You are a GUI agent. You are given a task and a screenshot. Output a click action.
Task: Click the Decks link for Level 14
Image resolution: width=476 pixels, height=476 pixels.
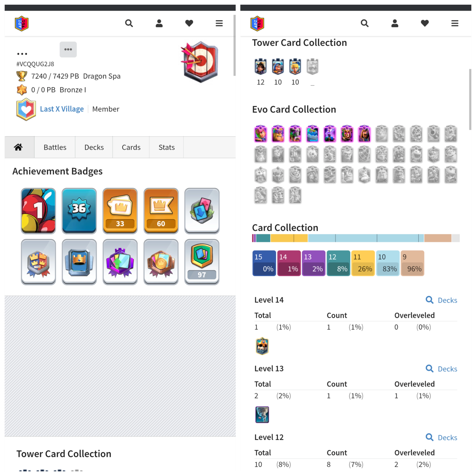pyautogui.click(x=442, y=300)
